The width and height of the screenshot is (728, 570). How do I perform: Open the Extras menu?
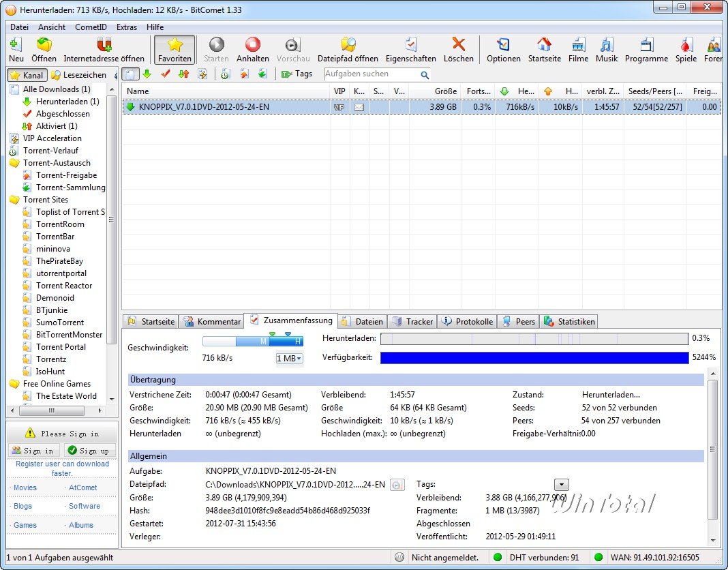tap(126, 27)
